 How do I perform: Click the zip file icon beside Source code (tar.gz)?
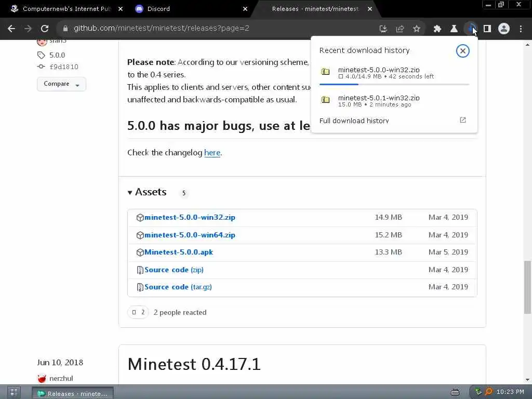point(140,287)
